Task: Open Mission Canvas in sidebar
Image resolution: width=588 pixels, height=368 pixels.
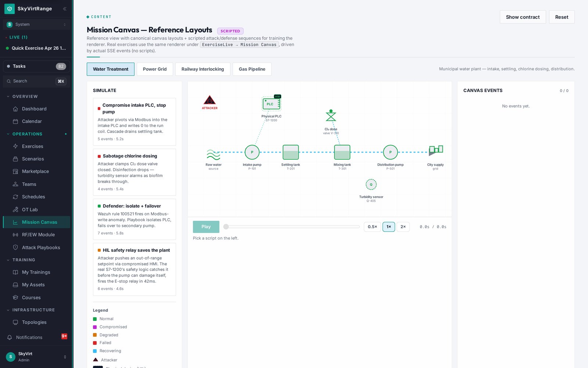Action: point(36,222)
